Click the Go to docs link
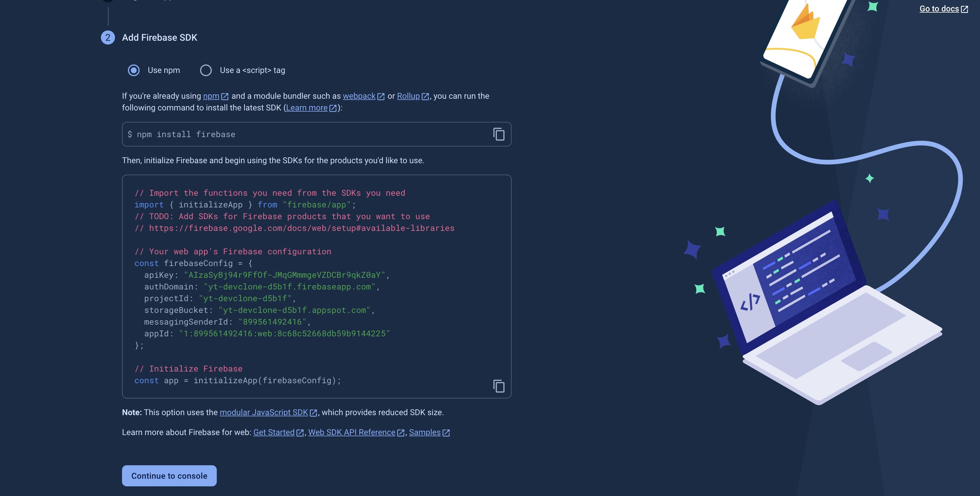The height and width of the screenshot is (496, 980). click(939, 9)
